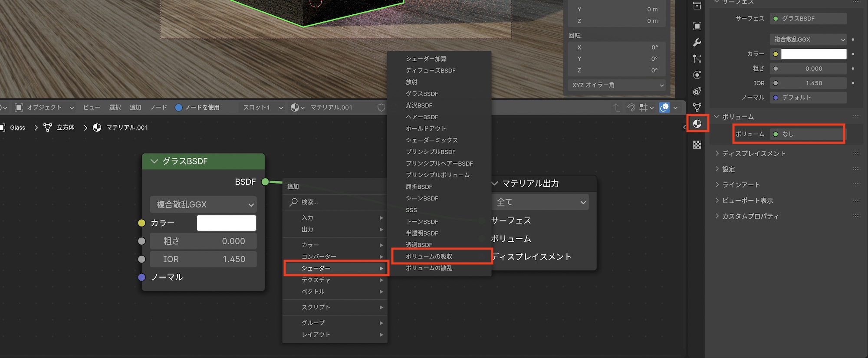Open the Texture properties checkerboard icon
The image size is (868, 358).
pyautogui.click(x=697, y=145)
